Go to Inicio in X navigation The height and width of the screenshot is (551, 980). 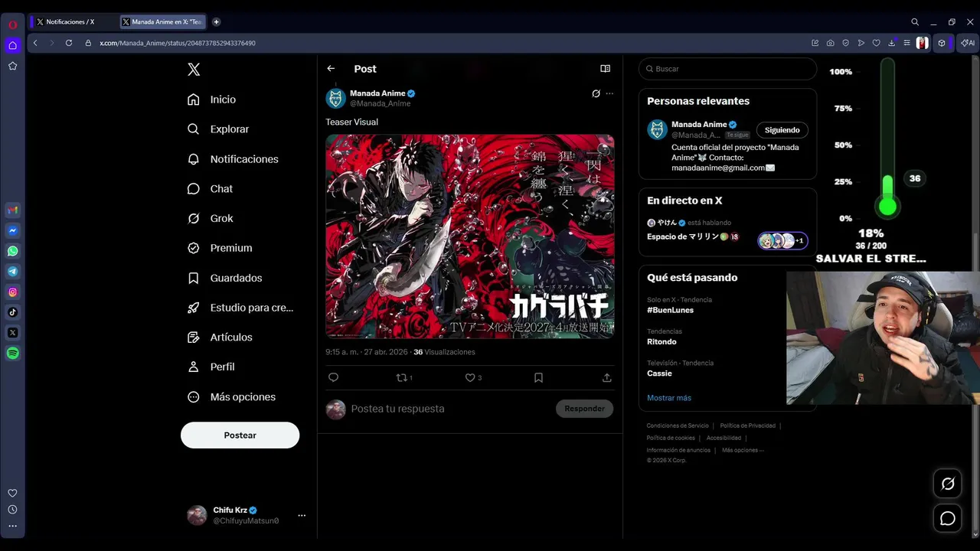(x=212, y=99)
